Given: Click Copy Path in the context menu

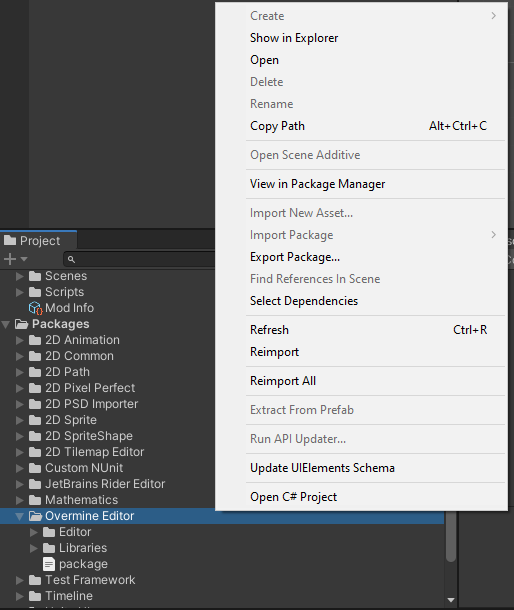Looking at the screenshot, I should (277, 126).
